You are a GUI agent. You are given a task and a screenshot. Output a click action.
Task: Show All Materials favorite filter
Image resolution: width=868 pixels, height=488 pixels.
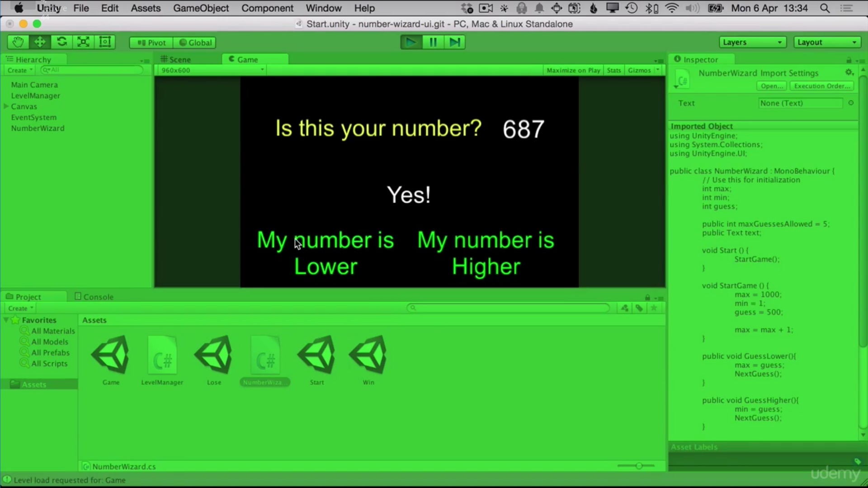point(48,331)
